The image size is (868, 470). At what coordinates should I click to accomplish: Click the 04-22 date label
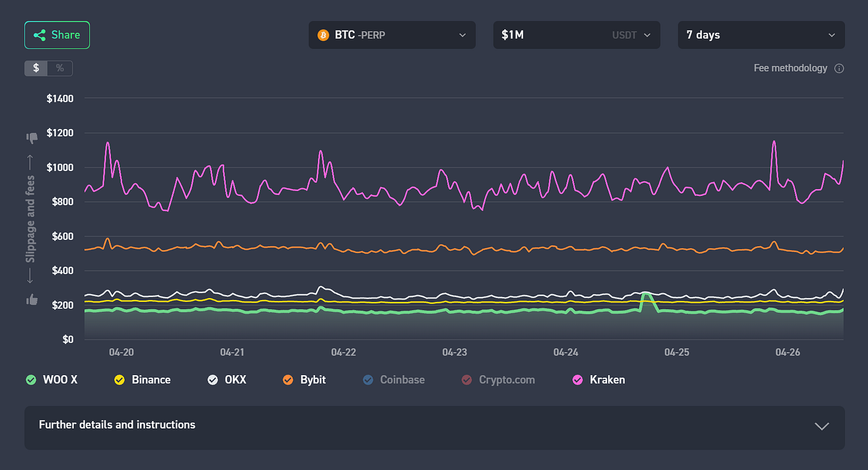tap(343, 352)
